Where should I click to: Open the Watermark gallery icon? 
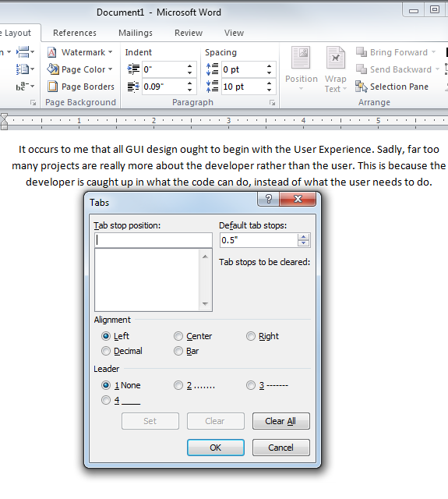[52, 52]
